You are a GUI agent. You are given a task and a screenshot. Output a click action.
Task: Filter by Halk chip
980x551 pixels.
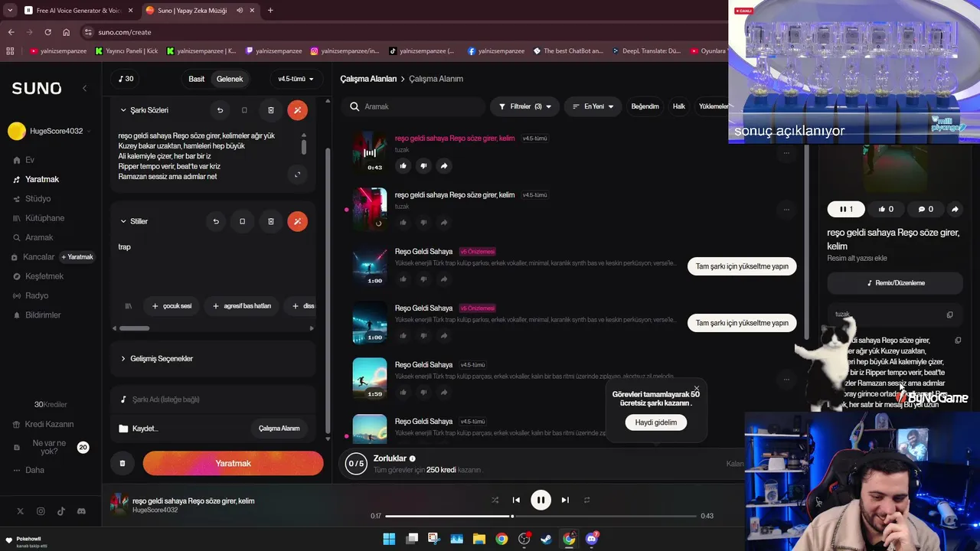click(x=678, y=106)
